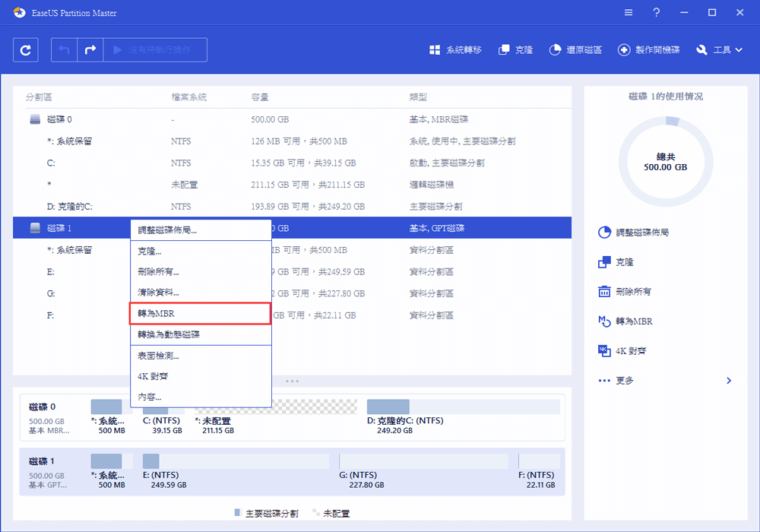
Task: Click the disk icon beside 磁碟 0
Action: 35,119
